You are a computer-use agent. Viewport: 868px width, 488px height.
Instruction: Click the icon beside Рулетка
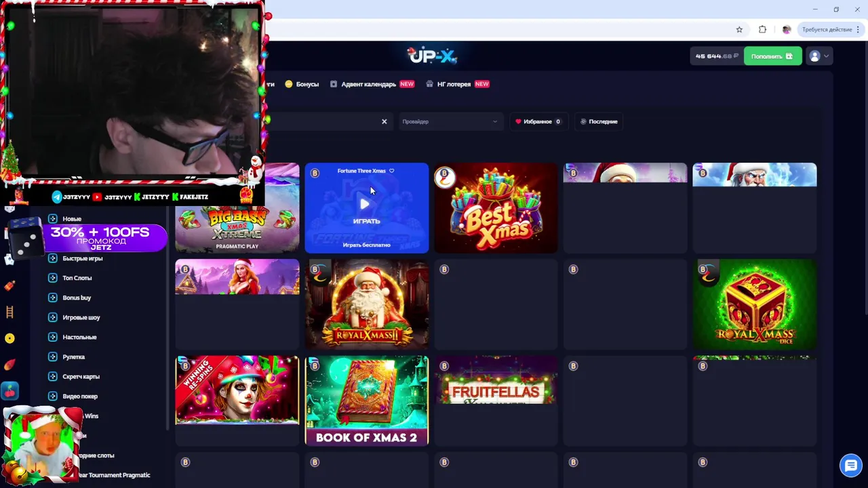[x=52, y=357]
